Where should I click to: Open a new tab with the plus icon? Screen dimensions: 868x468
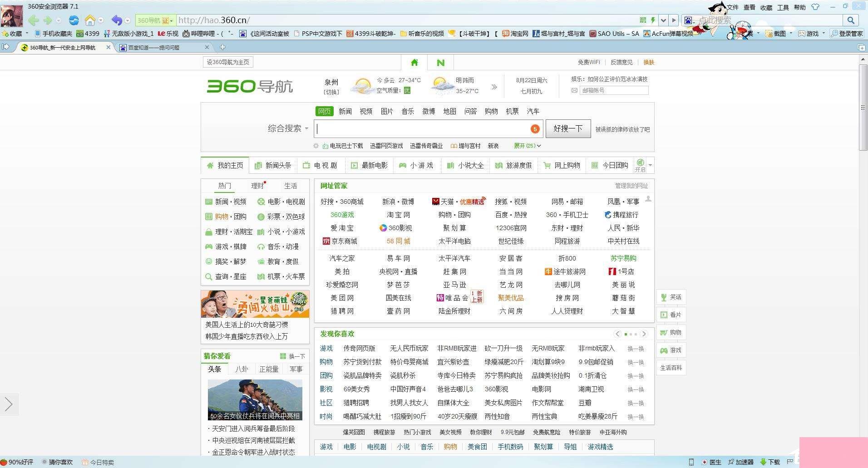pos(222,47)
